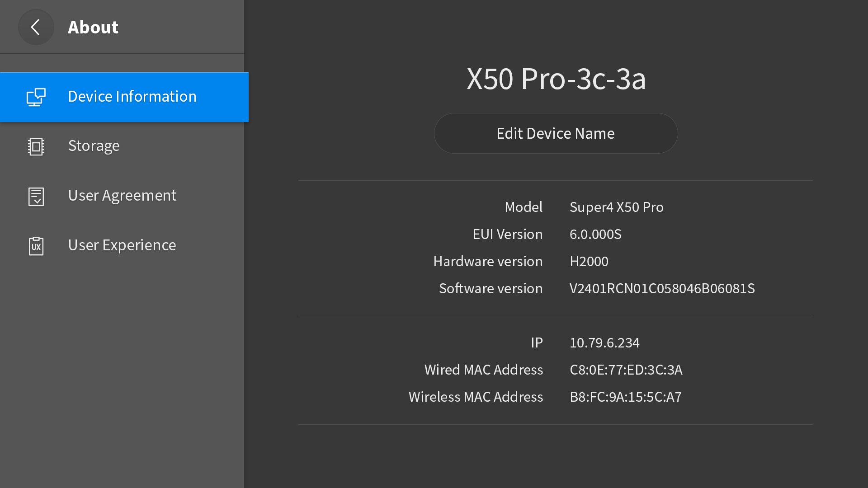Select the Hardware version value H2000
This screenshot has height=488, width=868.
point(589,261)
